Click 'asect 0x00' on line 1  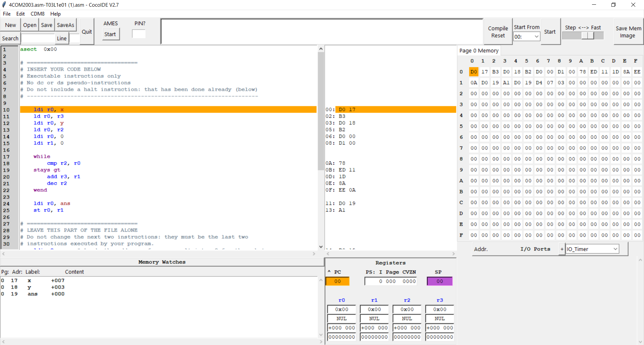38,49
